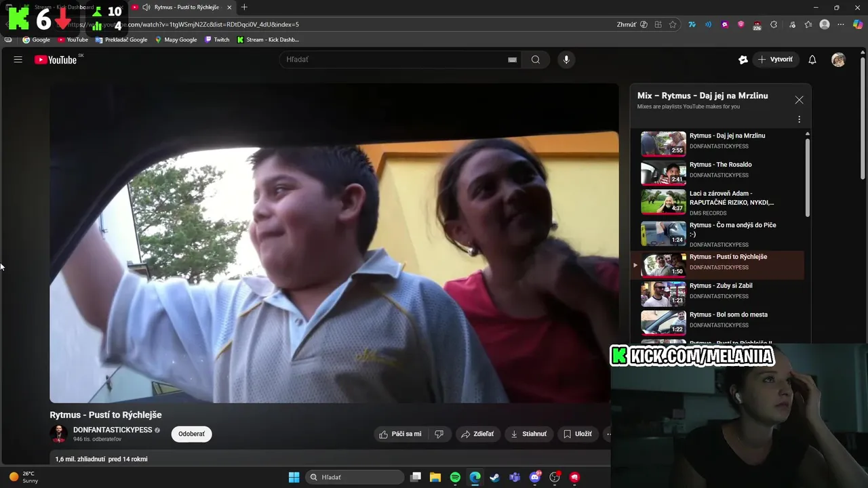Viewport: 868px width, 488px height.
Task: Click the pink shield U extension icon
Action: [741, 24]
